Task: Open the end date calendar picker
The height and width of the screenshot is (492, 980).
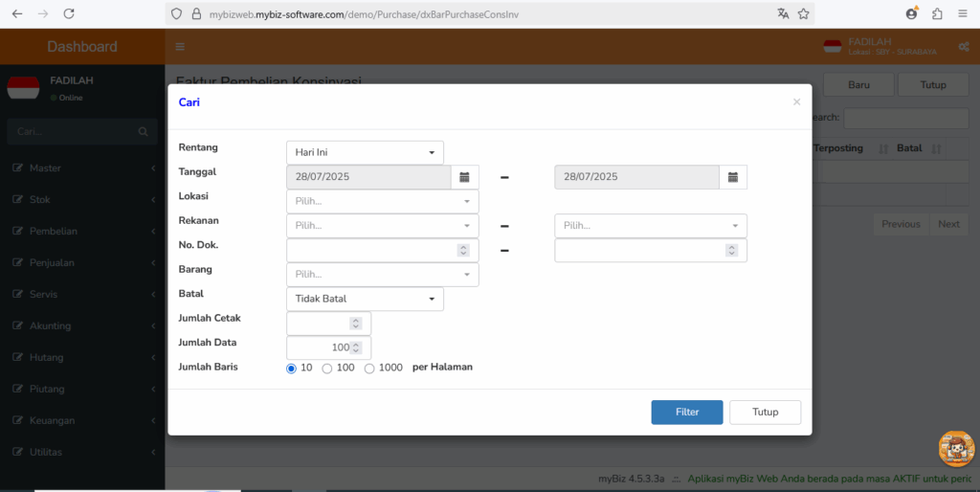Action: click(732, 177)
